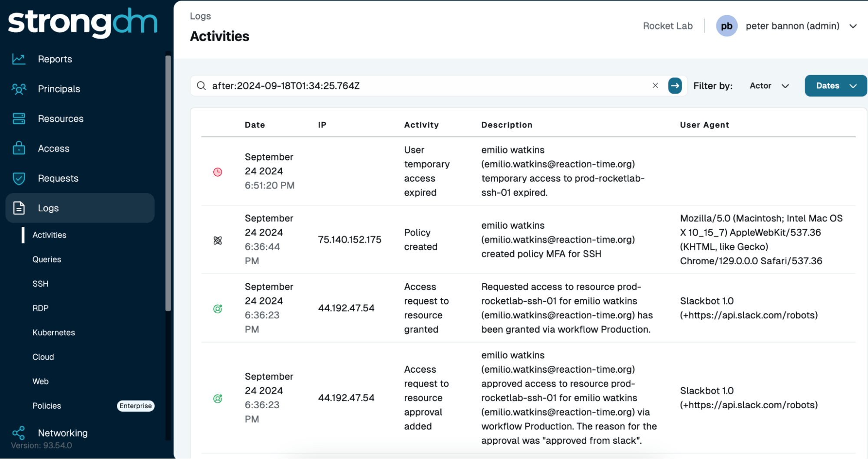
Task: Select the Access lock icon
Action: click(x=19, y=148)
